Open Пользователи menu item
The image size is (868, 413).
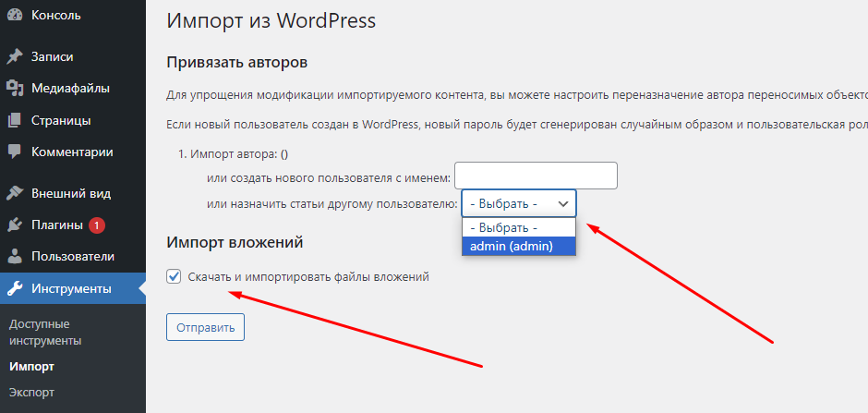[x=73, y=257]
